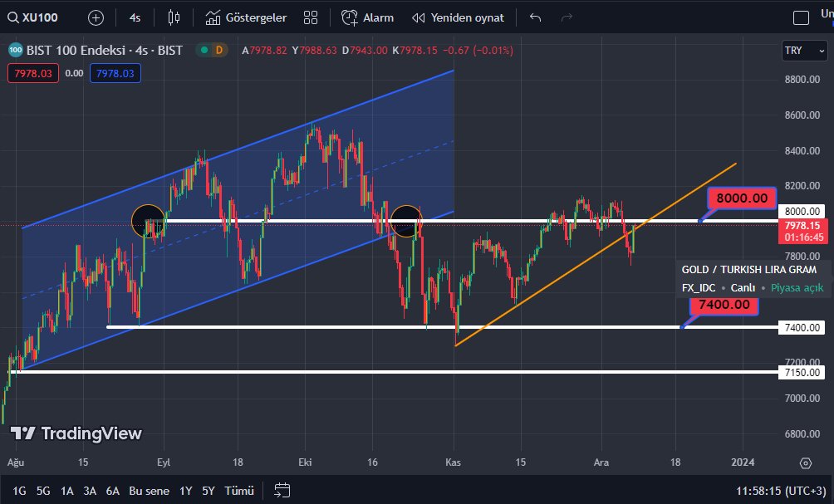Select the 8000.00 price callout label
The image size is (834, 504).
742,198
